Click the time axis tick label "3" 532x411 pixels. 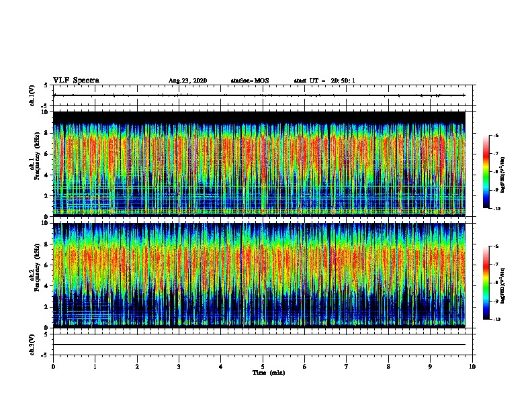pos(179,367)
